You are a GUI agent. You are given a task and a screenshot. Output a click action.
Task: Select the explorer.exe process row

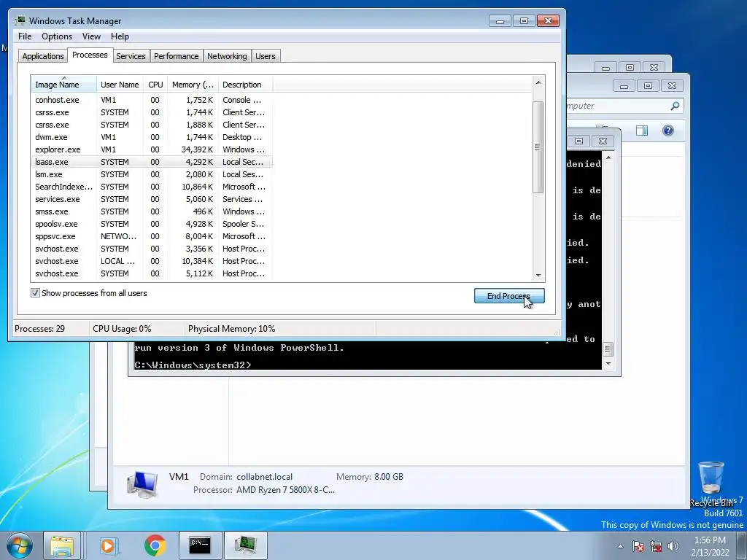click(152, 149)
